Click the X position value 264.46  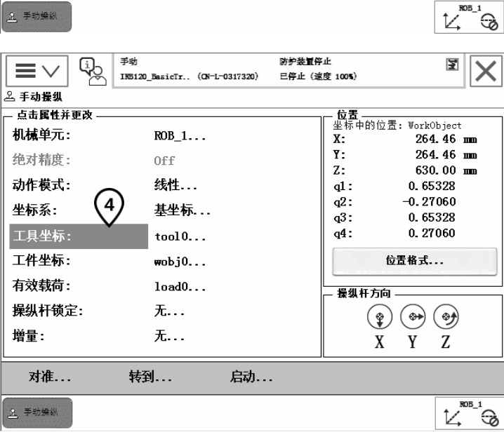coord(435,139)
